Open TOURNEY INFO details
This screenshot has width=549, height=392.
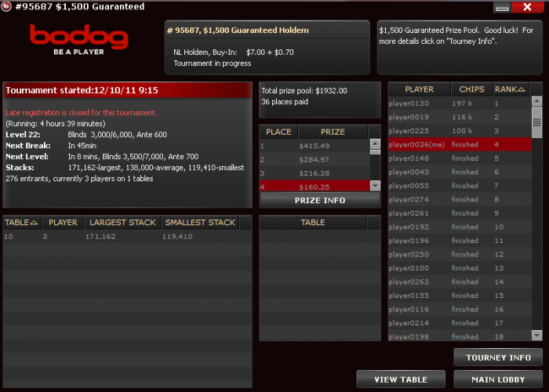click(x=498, y=358)
